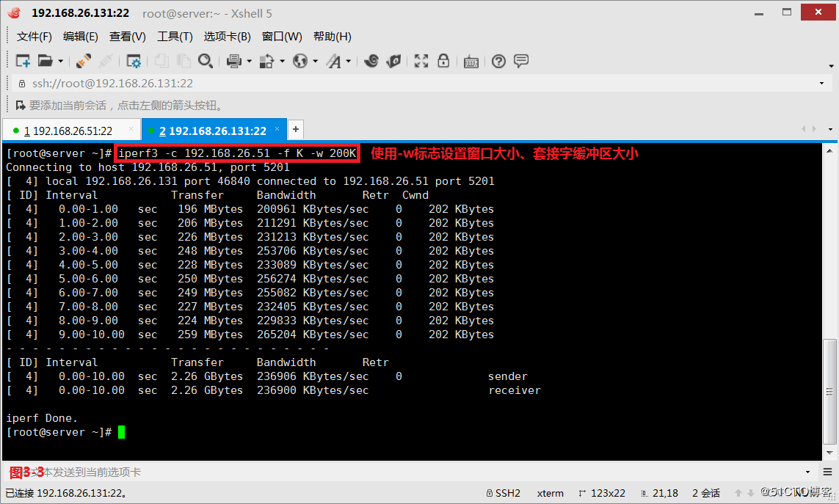The height and width of the screenshot is (504, 839).
Task: Close the 192.168.26.51:22 tab
Action: [131, 129]
